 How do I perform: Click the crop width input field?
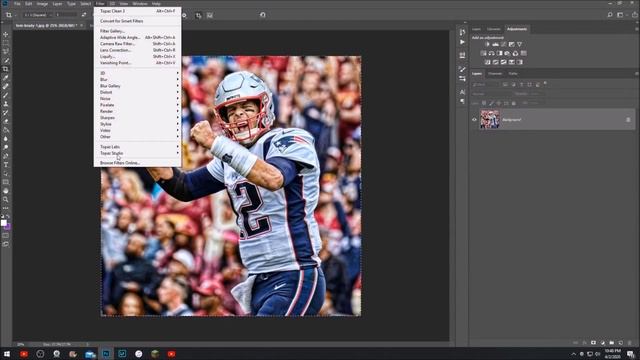(x=66, y=15)
